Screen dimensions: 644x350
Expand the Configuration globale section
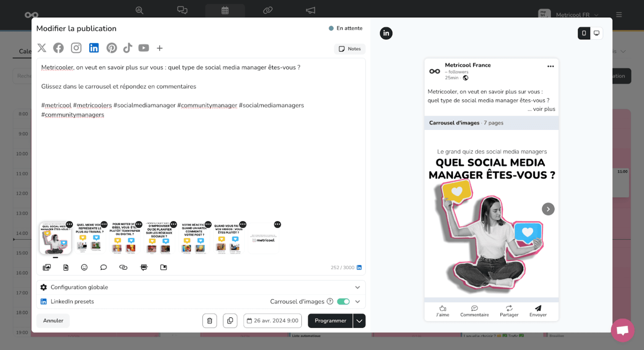tap(357, 287)
